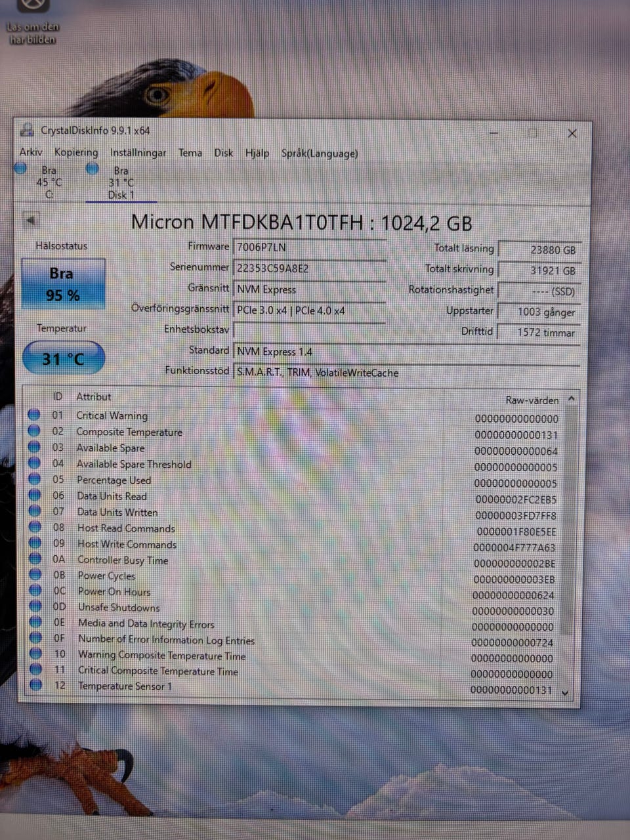Click status dot of Power On Hours
The image size is (630, 840).
pos(35,590)
